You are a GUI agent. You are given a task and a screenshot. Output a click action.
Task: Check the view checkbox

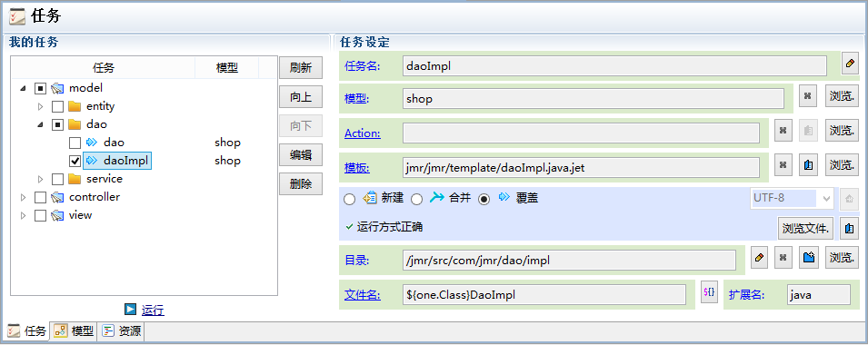point(40,216)
